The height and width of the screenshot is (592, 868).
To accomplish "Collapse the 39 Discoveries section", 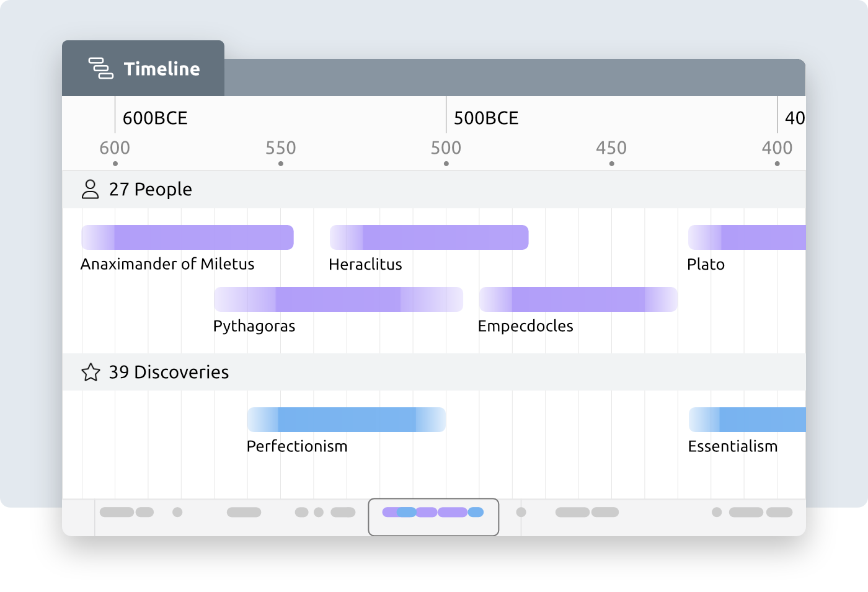I will (167, 373).
